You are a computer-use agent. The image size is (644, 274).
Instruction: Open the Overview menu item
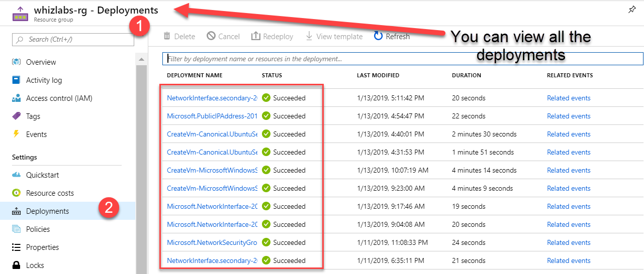[x=41, y=62]
